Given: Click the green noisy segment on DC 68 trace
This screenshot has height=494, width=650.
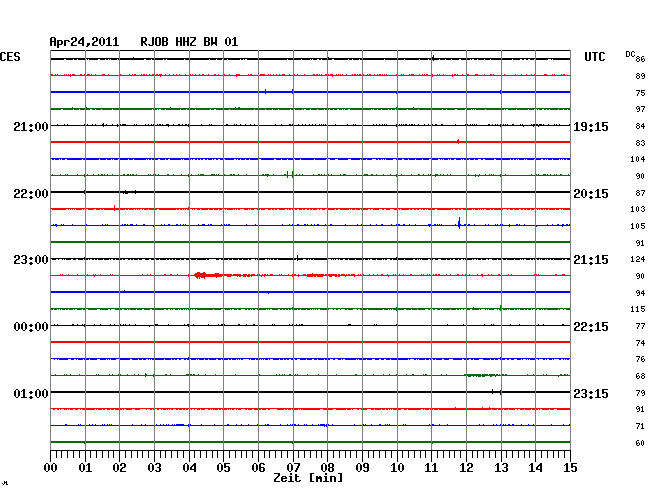Looking at the screenshot, I should click(x=483, y=375).
